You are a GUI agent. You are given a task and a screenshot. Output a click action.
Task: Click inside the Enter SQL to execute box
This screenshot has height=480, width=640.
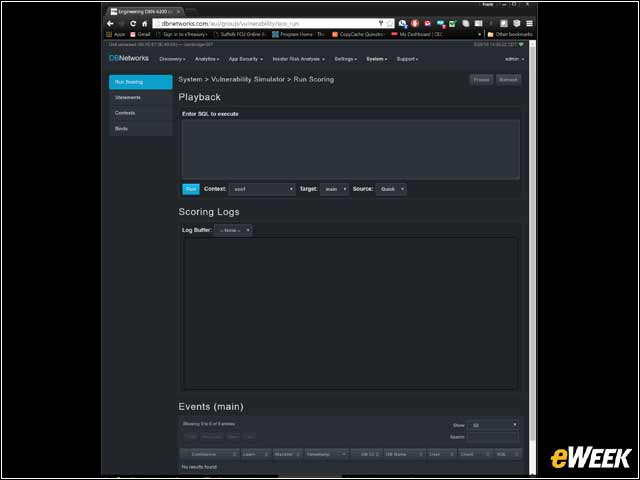351,149
